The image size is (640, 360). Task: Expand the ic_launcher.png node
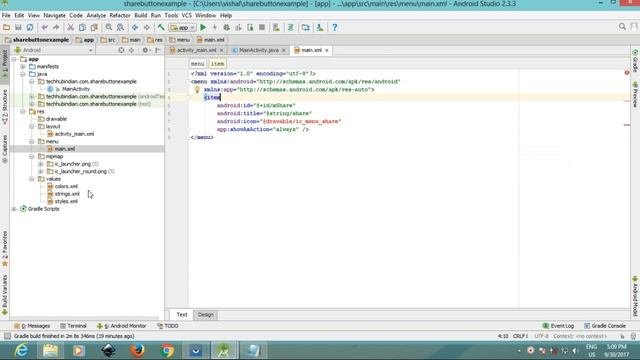pyautogui.click(x=41, y=164)
